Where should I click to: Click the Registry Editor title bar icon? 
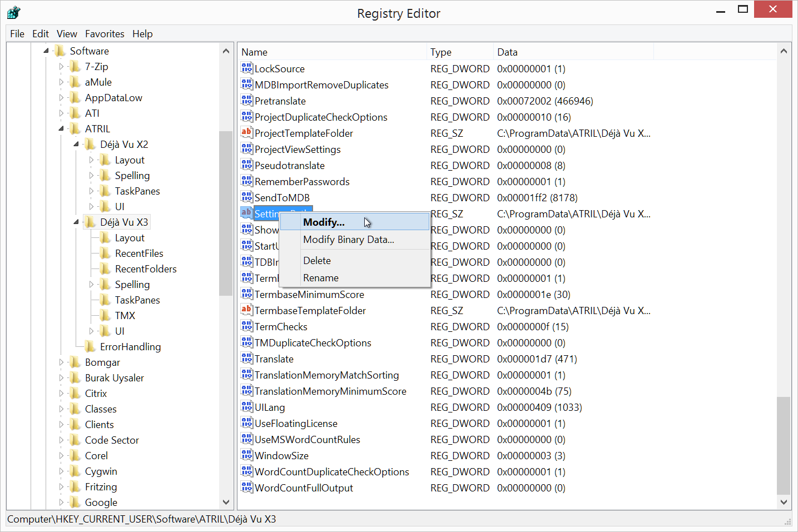tap(14, 12)
